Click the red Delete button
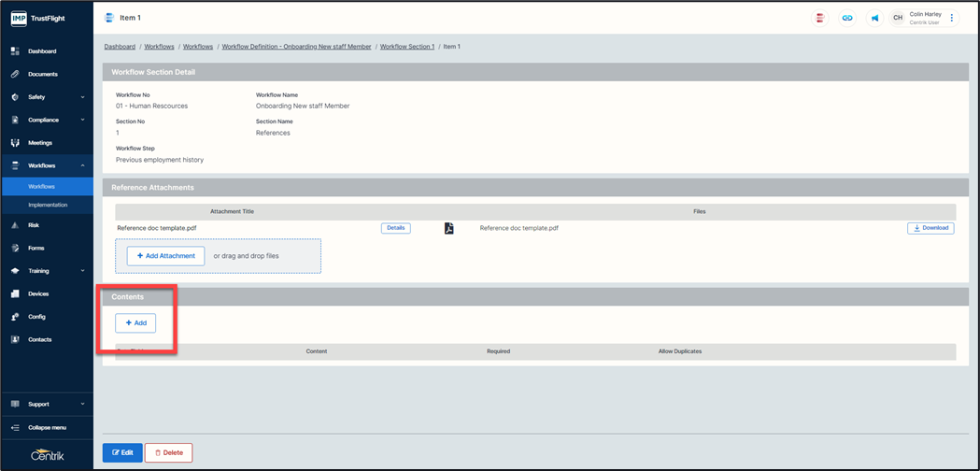 point(168,452)
